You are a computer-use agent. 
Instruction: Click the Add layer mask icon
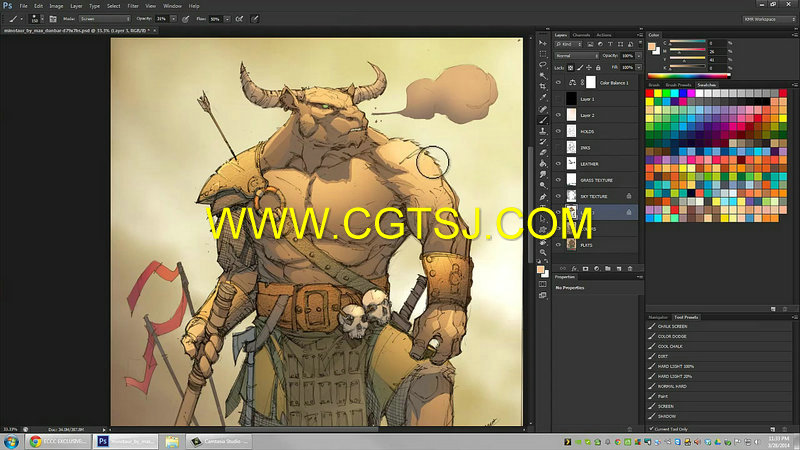click(x=585, y=268)
